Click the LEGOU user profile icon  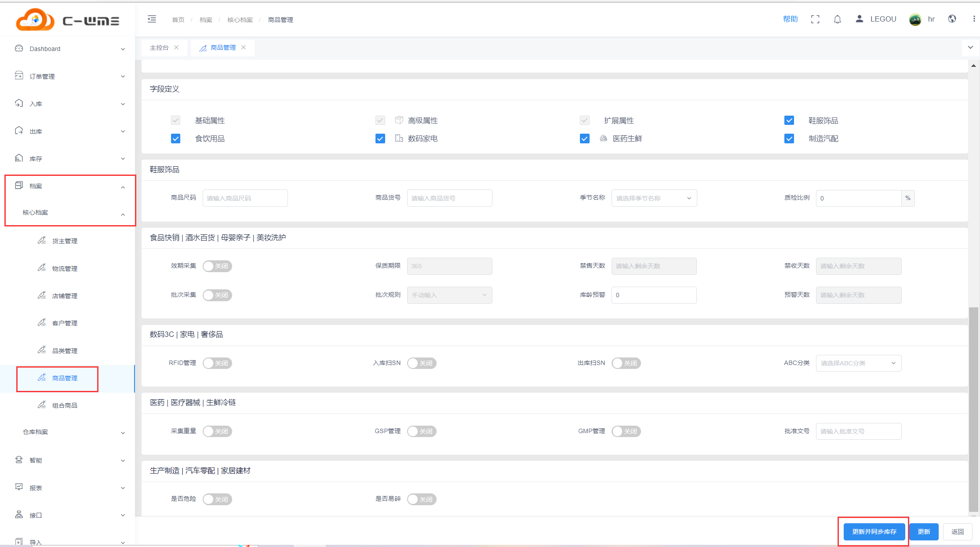tap(860, 18)
